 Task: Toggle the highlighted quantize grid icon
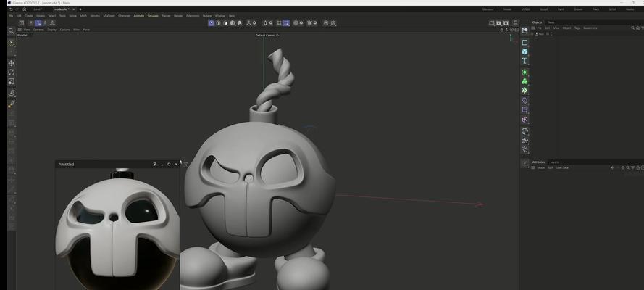point(286,23)
